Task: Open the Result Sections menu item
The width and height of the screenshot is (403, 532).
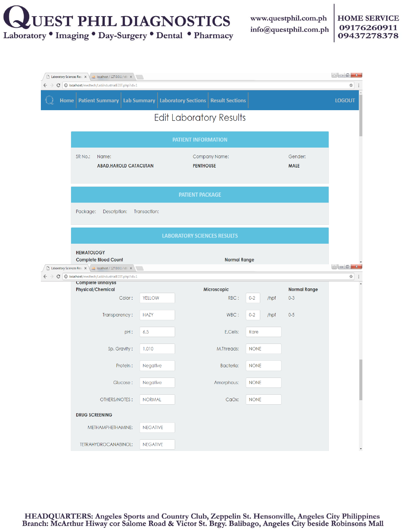Action: coord(228,101)
